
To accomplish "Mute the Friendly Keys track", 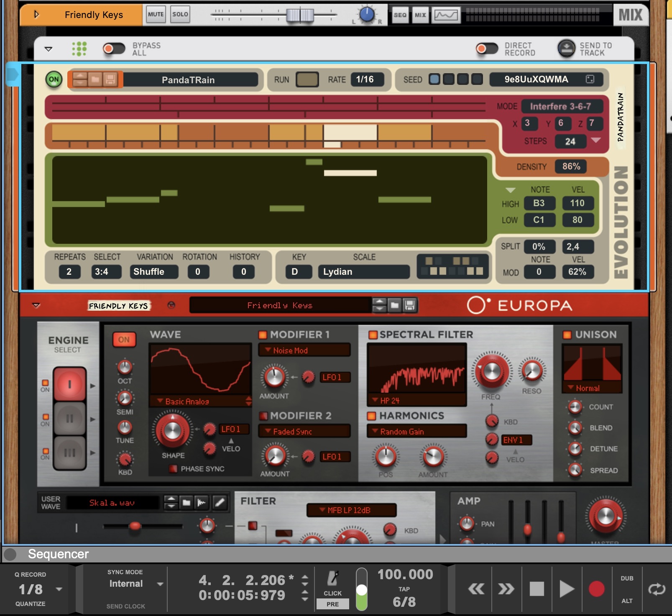I will (156, 14).
